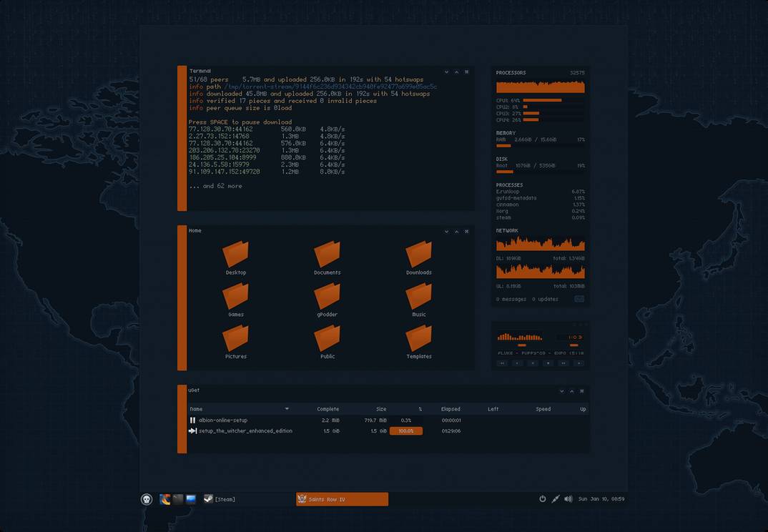Click next track in music player
This screenshot has width=768, height=532.
pos(563,363)
